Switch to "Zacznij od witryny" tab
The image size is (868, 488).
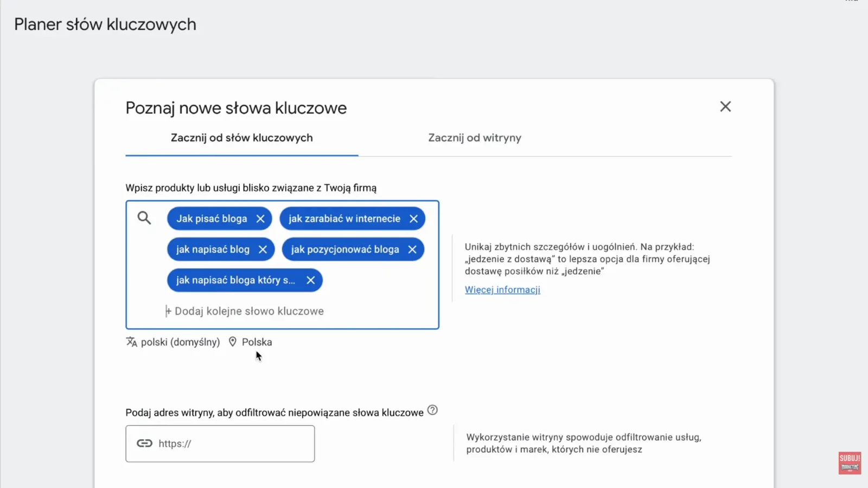(475, 138)
